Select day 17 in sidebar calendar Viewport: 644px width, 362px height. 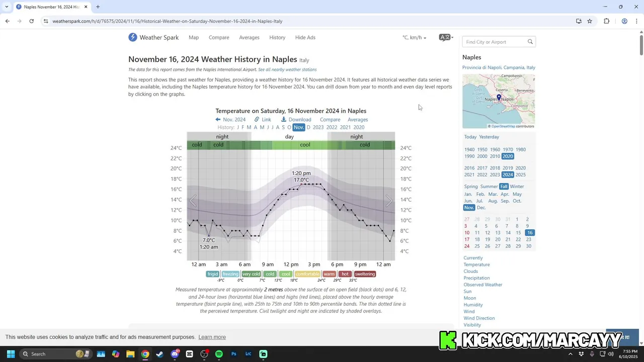pyautogui.click(x=467, y=239)
